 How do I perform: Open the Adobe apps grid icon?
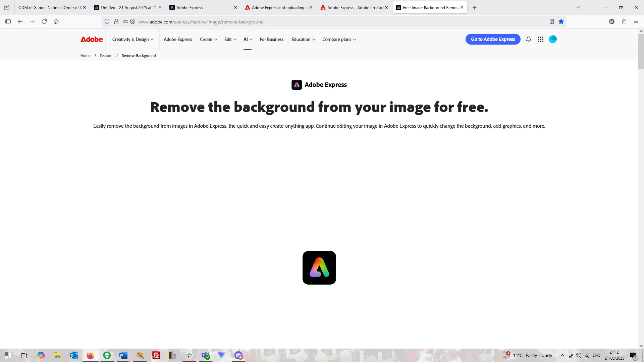(x=541, y=39)
